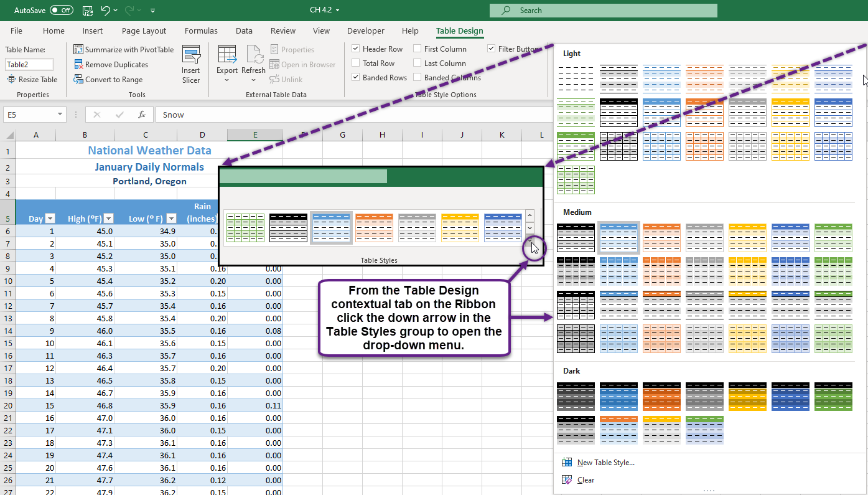Screen dimensions: 868x495
Task: Click the cell with High value 45.0
Action: coord(85,231)
